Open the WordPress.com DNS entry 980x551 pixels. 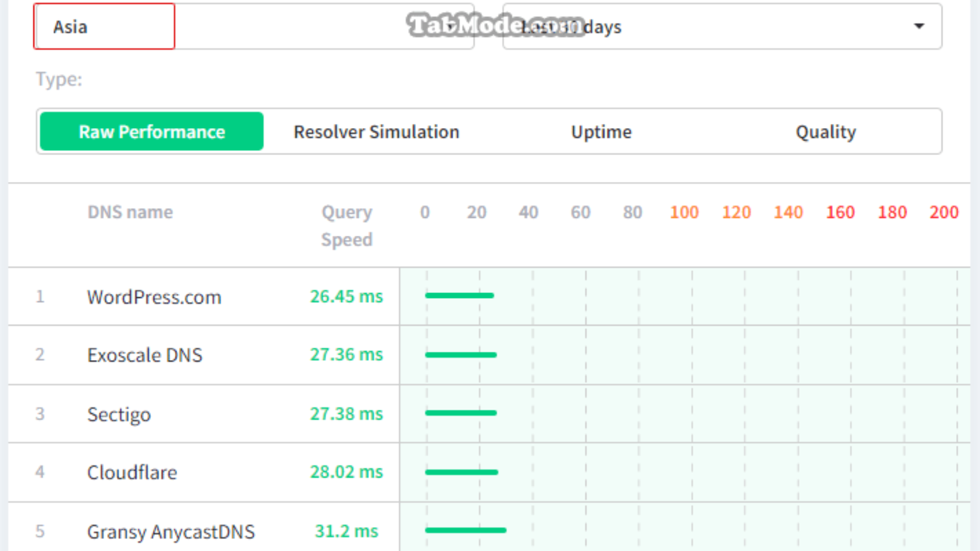coord(154,297)
